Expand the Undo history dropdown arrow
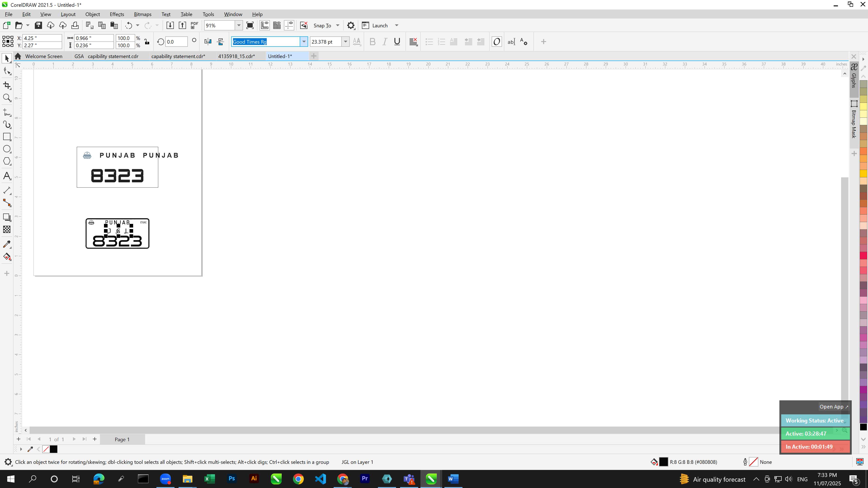 [137, 25]
